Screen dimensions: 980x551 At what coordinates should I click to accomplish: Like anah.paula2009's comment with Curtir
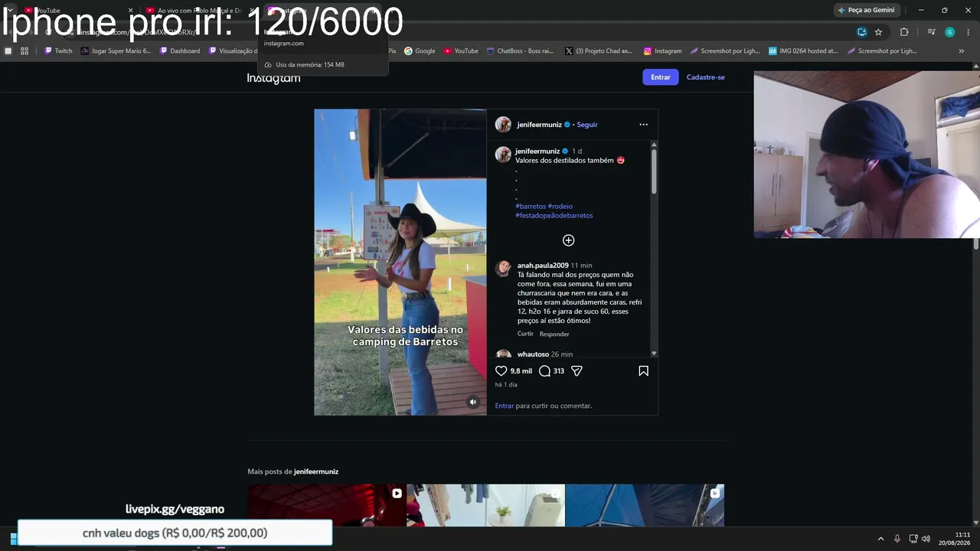pos(525,334)
